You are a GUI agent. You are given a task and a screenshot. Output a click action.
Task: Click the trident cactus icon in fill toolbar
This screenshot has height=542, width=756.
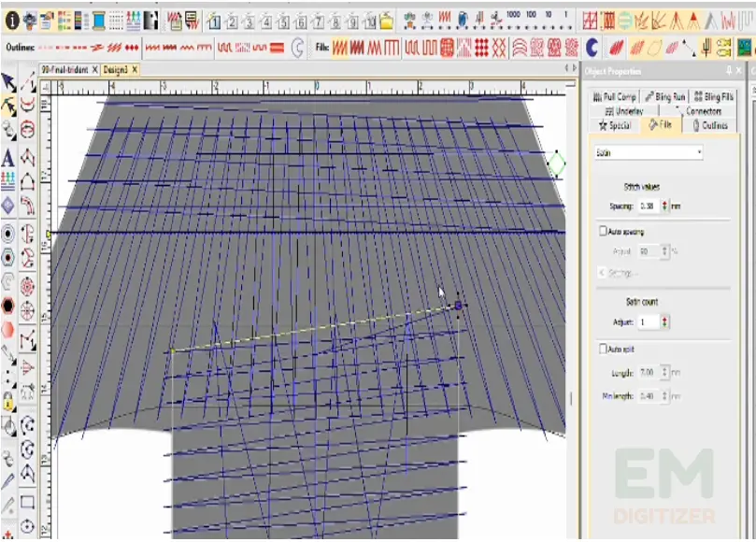pos(706,48)
